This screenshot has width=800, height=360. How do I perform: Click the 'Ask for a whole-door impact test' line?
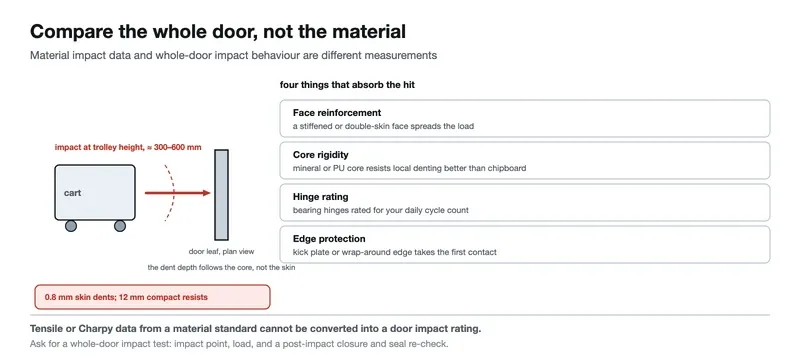tap(239, 344)
